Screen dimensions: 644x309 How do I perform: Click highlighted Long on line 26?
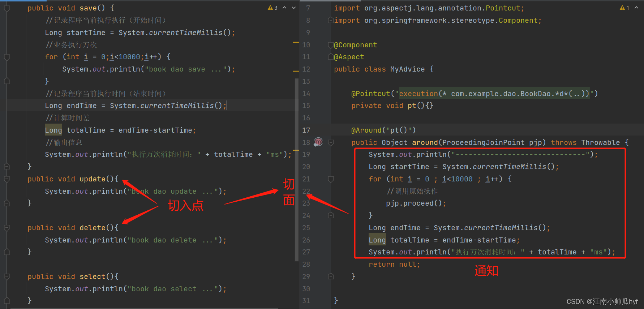click(377, 240)
